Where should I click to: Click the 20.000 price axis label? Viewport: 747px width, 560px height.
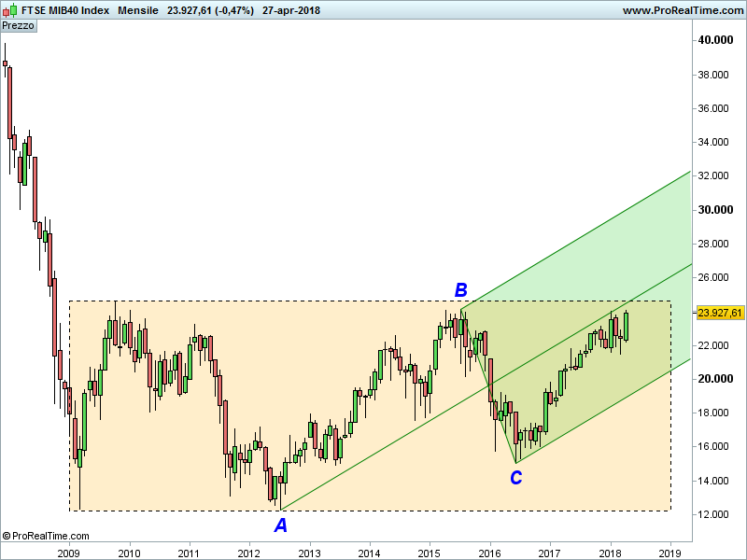click(715, 379)
